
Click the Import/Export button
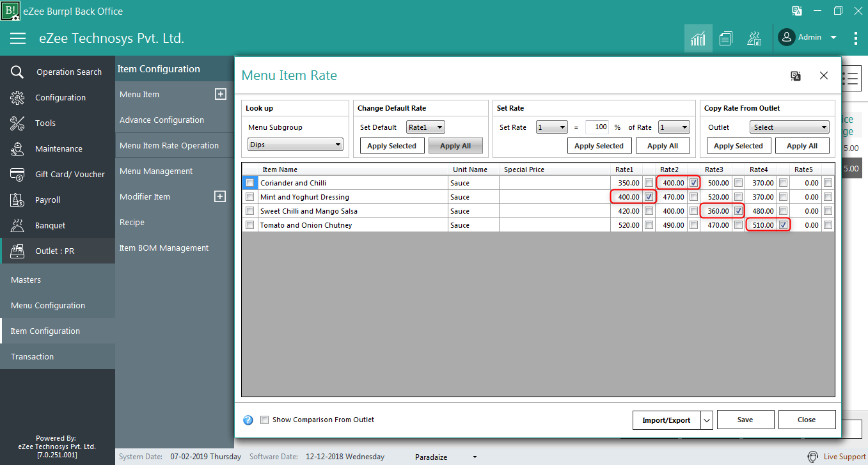tap(667, 420)
